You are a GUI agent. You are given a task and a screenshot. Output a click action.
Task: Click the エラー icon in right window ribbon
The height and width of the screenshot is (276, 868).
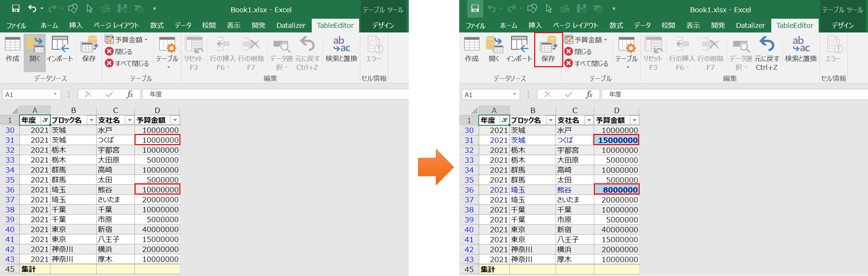tap(833, 49)
